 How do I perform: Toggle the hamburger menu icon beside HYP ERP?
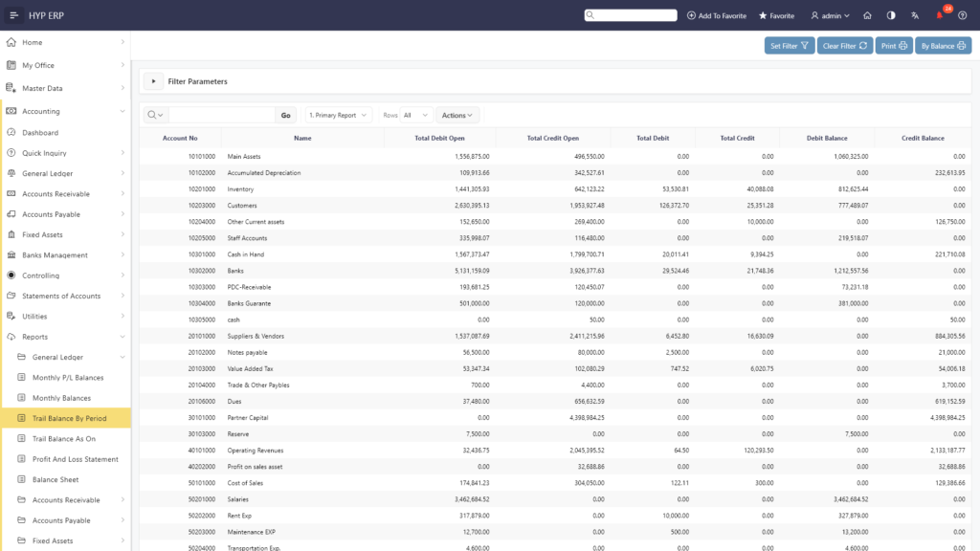[13, 15]
